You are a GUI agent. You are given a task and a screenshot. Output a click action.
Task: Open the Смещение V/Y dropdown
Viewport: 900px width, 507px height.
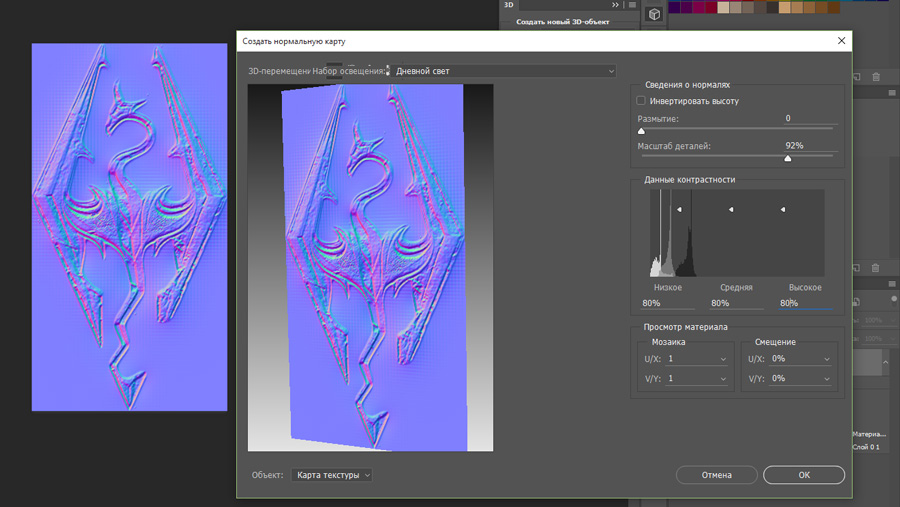[801, 378]
